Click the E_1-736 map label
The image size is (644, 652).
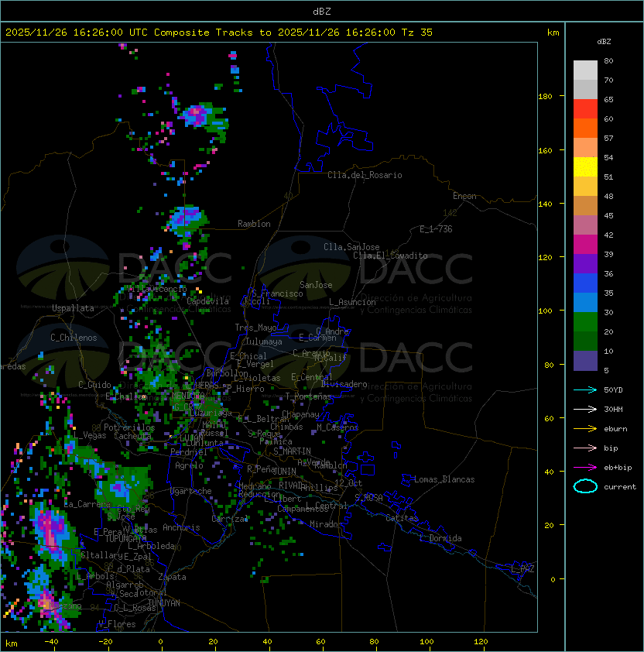(436, 229)
